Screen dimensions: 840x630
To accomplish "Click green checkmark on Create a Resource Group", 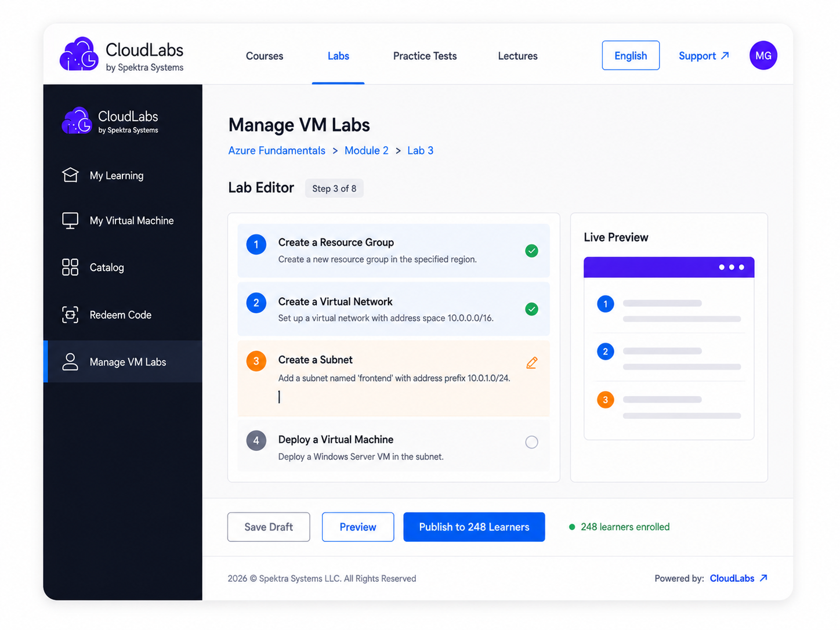I will pos(531,251).
